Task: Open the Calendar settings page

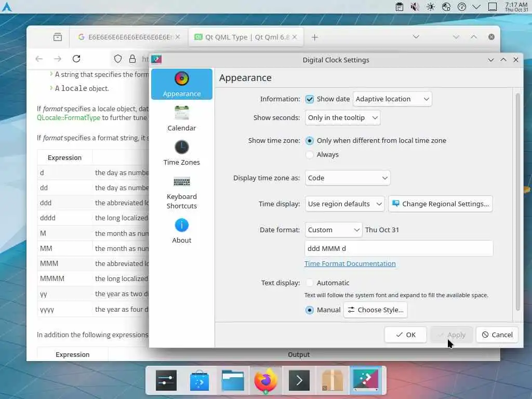Action: click(x=181, y=118)
